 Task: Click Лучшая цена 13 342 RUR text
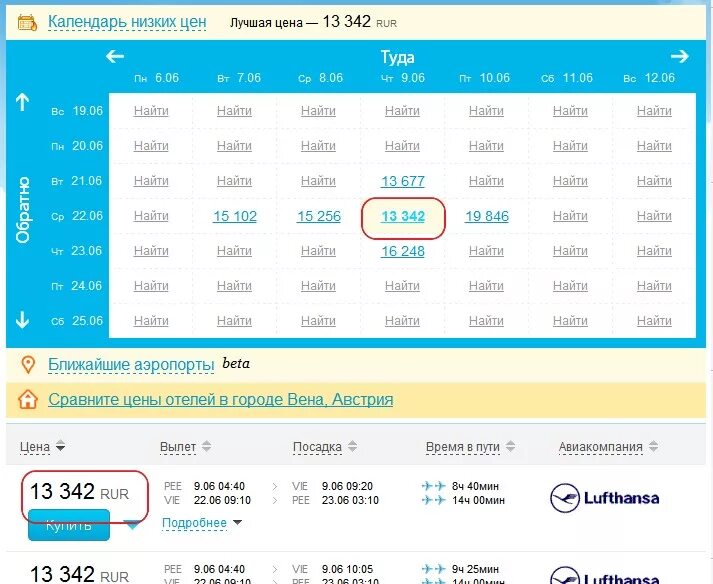coord(313,22)
